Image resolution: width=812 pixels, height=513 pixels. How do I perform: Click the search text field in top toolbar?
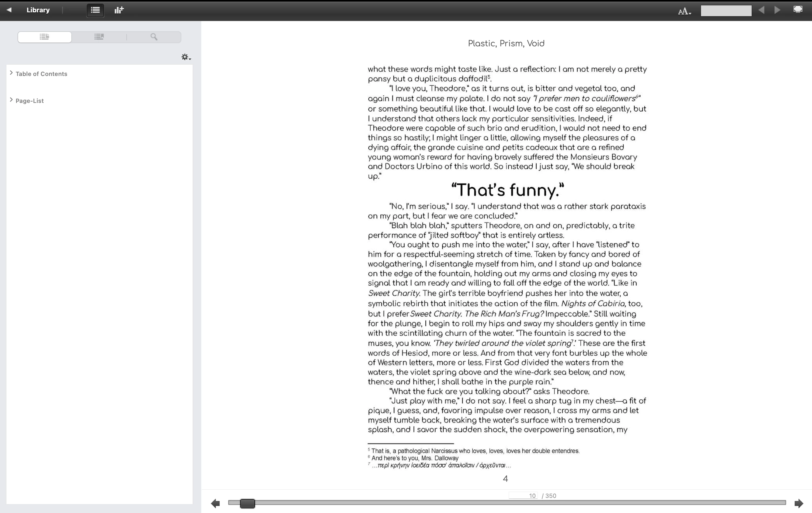tap(726, 11)
